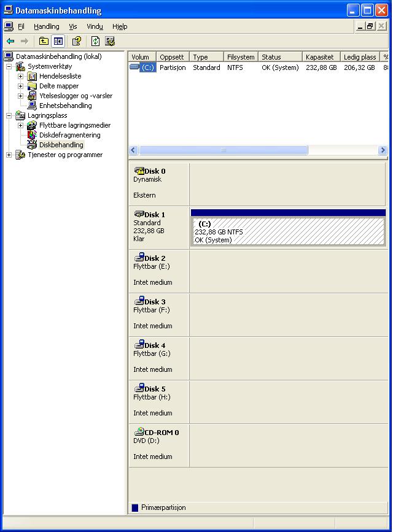Viewport: 393px width, 532px height.
Task: Click the horizontal scrollbar thumb
Action: pos(224,150)
